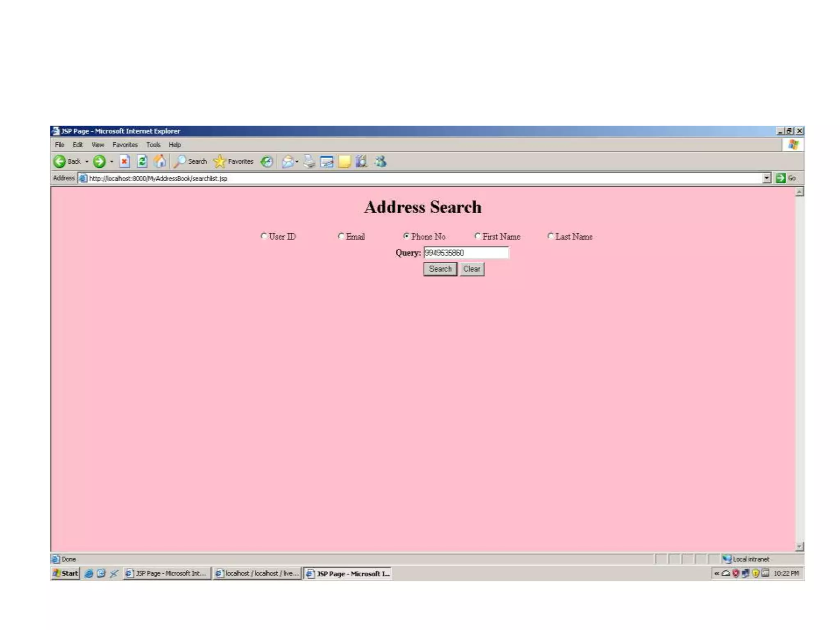
Task: Select the User ID radio button
Action: [264, 236]
